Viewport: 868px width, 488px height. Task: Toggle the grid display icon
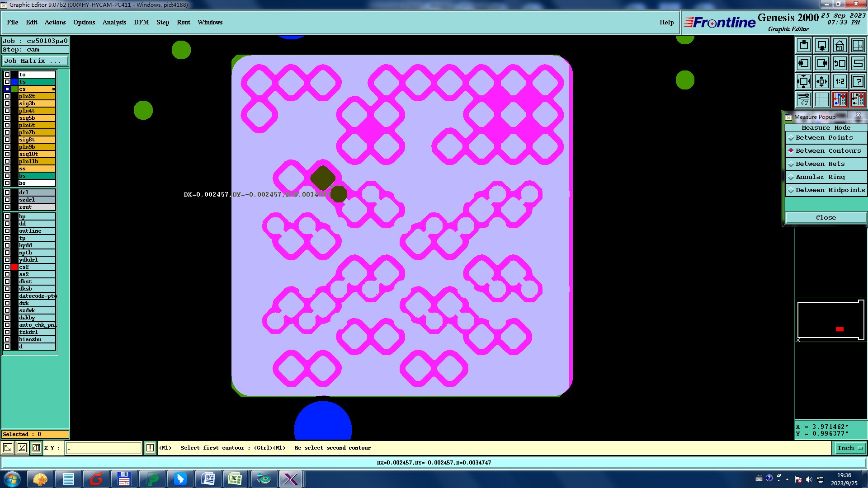tap(821, 99)
